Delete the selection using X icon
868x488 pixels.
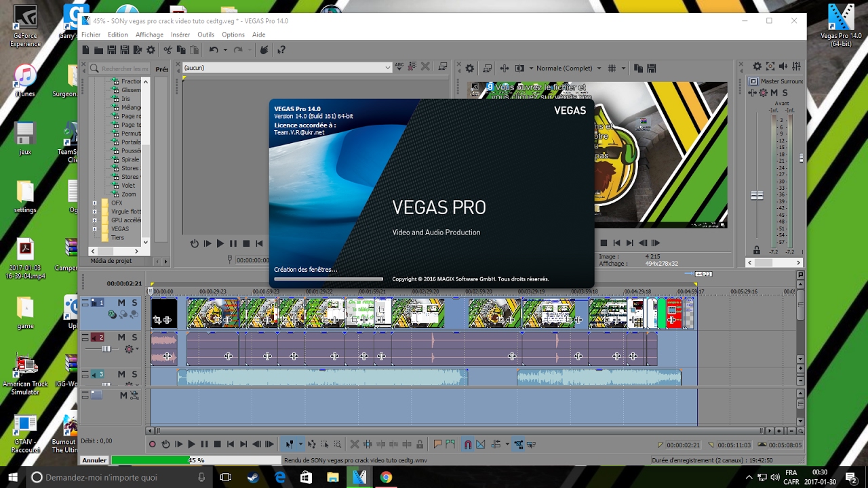point(355,445)
